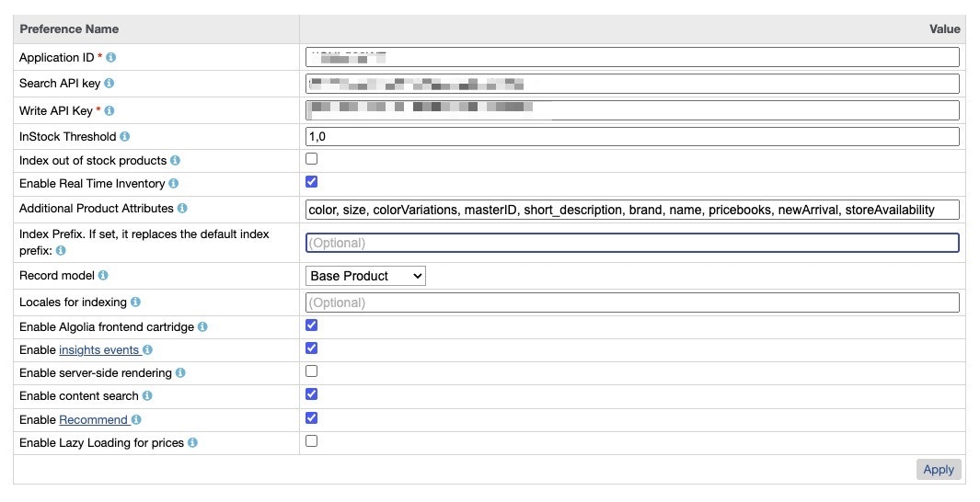Click info icon beside Write API Key
This screenshot has height=502, width=980.
(110, 110)
